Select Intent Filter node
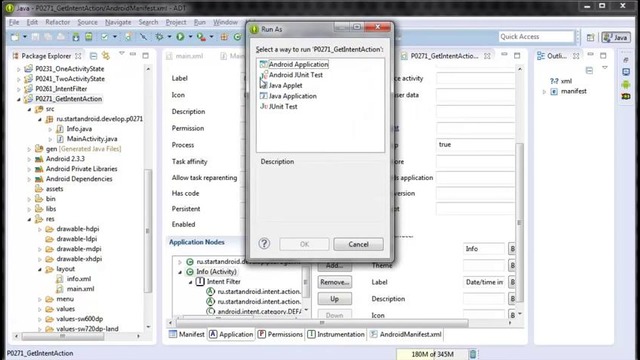 (224, 281)
